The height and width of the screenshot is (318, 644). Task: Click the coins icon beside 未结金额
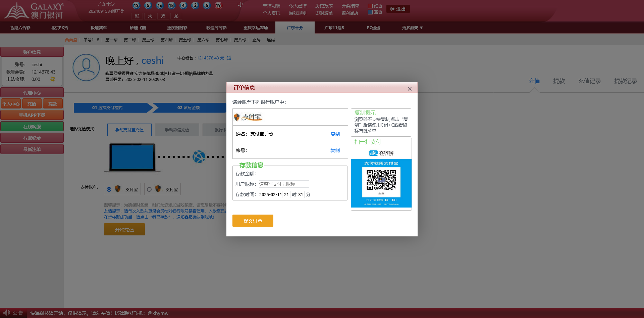[53, 79]
